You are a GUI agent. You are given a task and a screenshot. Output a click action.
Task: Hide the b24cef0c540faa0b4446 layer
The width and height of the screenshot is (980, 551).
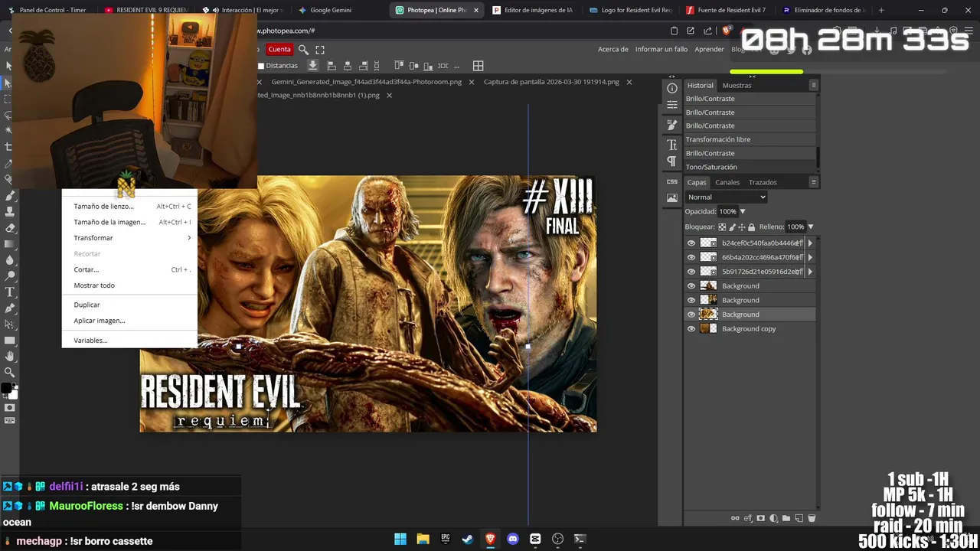coord(691,243)
